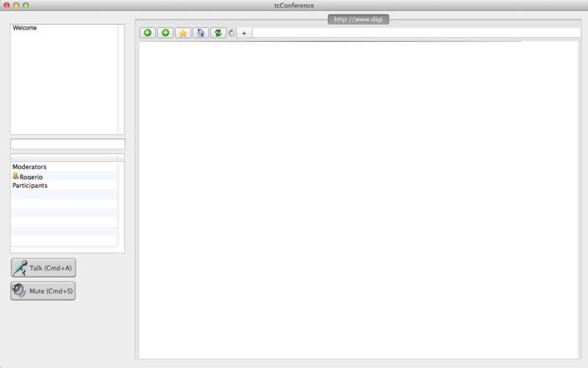588x368 pixels.
Task: Click the chat message input field
Action: click(x=68, y=144)
